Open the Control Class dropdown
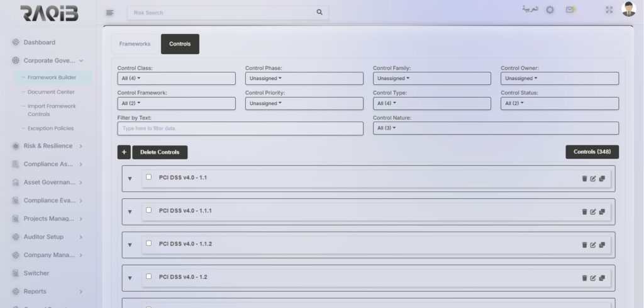 (x=176, y=78)
